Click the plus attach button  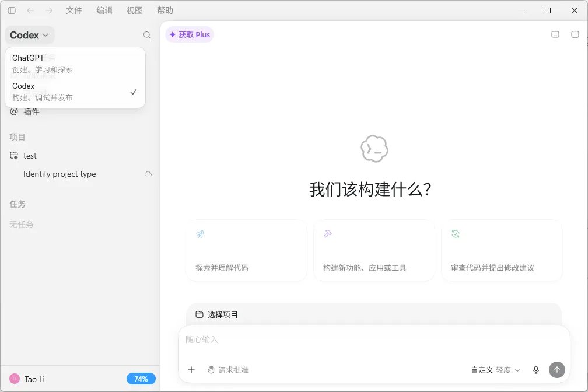click(x=191, y=370)
